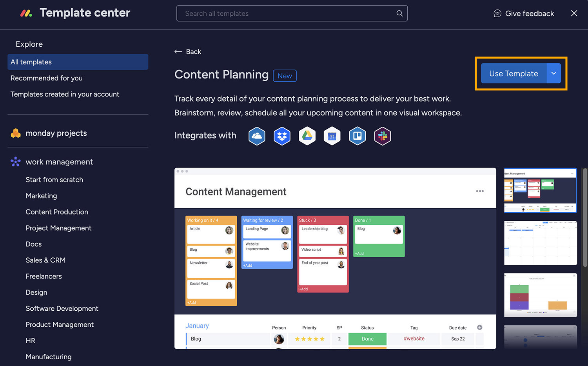Click the vertical scrollbar on the right
Viewport: 588px width, 366px height.
coord(585,218)
